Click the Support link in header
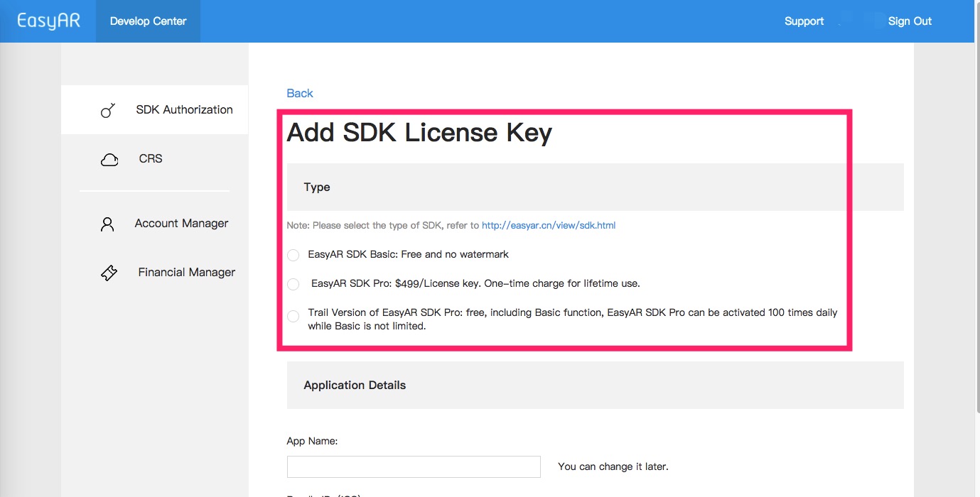The height and width of the screenshot is (497, 980). click(804, 21)
